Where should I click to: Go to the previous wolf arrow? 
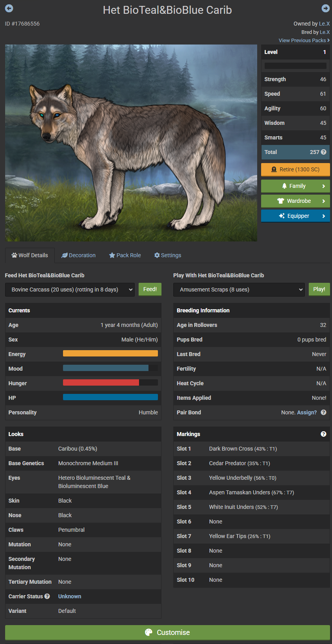point(9,8)
